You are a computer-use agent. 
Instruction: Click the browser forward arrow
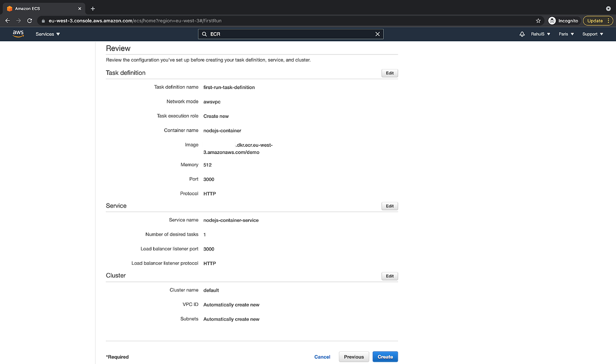tap(18, 21)
